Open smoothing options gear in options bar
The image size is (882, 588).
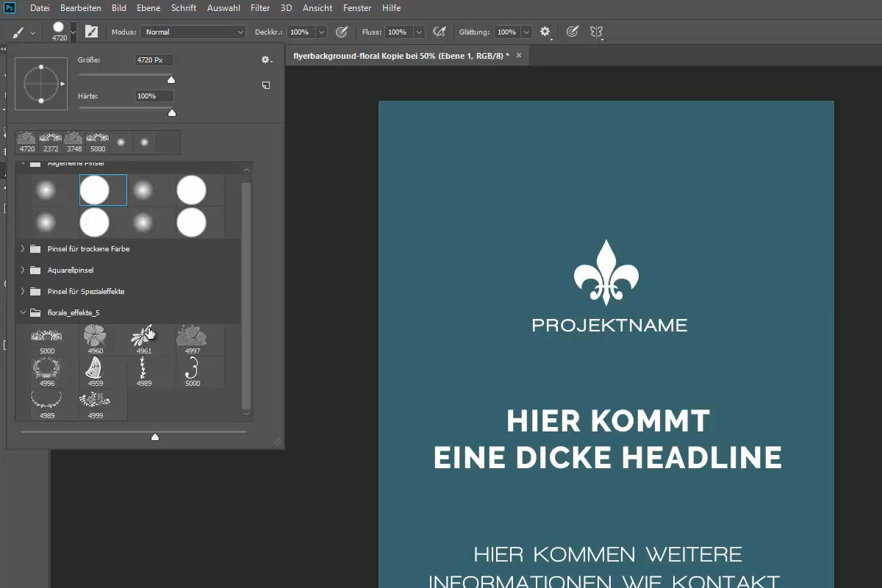click(545, 32)
